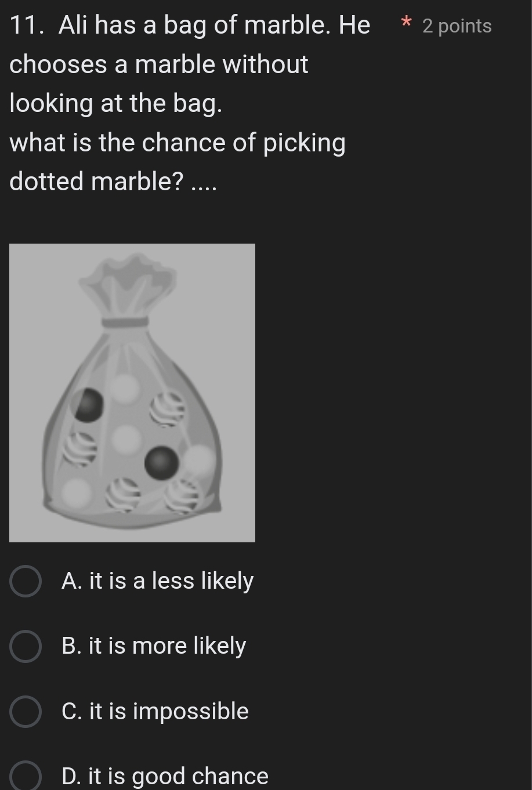Image resolution: width=532 pixels, height=790 pixels.
Task: Select the radio button for option A
Action: 26,581
